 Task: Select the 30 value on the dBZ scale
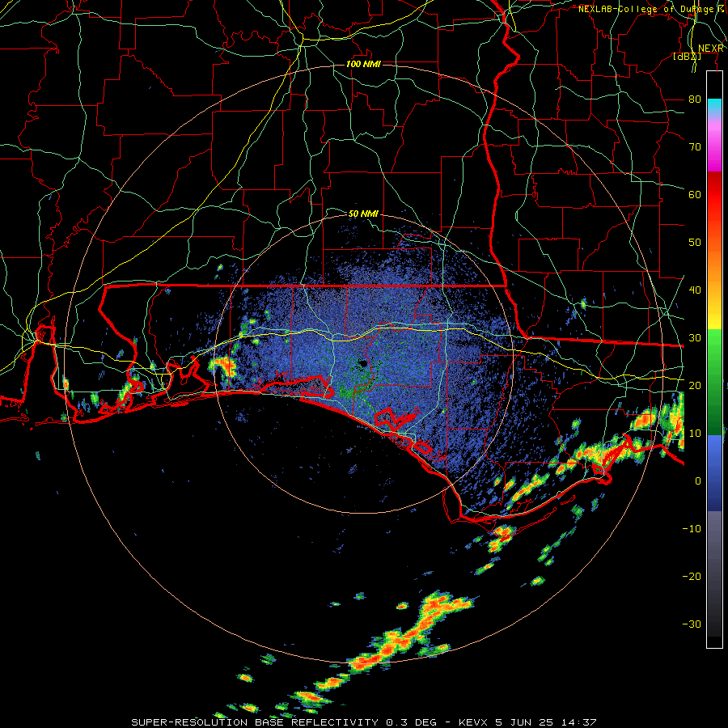click(695, 338)
